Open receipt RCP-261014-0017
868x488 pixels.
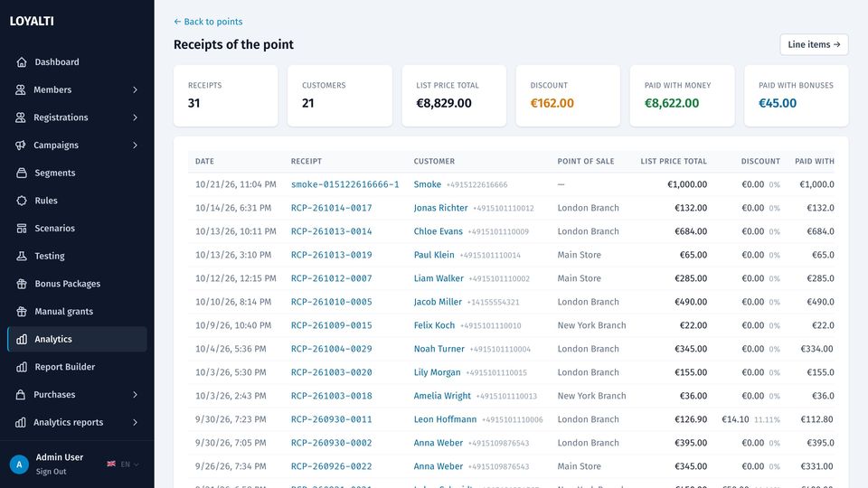pyautogui.click(x=332, y=208)
